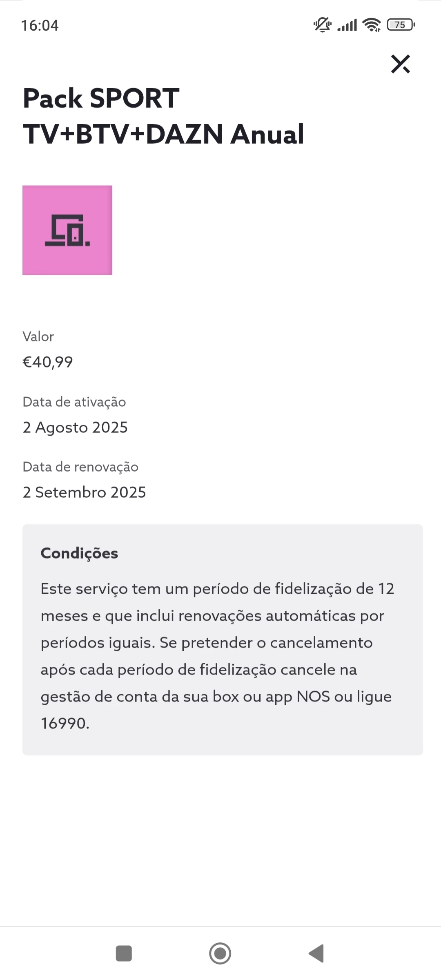
Task: Tap the battery indicator in status bar
Action: (401, 25)
